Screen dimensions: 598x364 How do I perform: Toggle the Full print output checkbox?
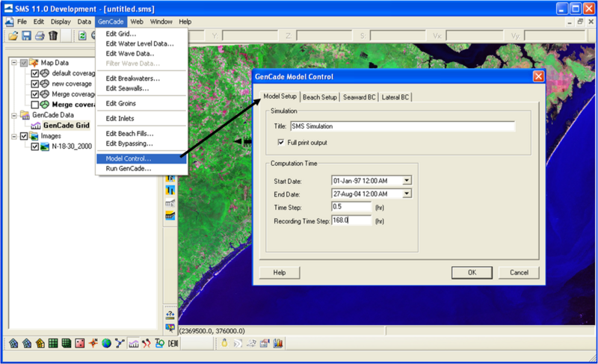[x=281, y=142]
